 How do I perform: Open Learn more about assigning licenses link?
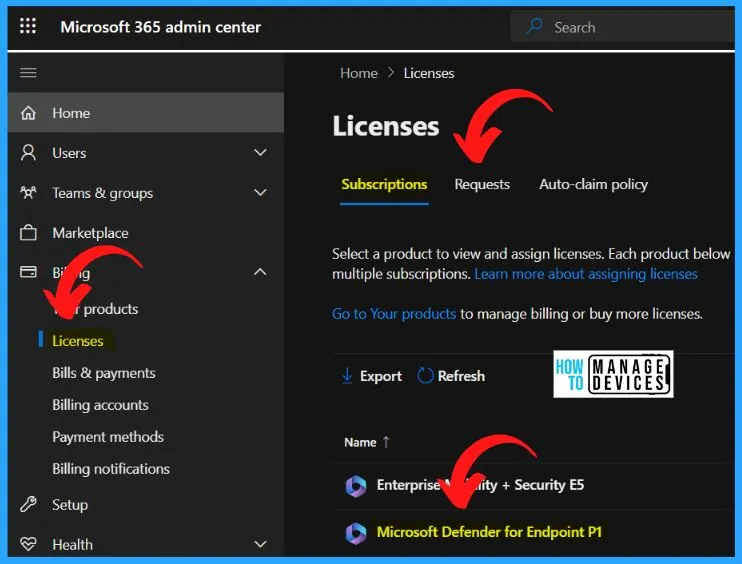click(586, 274)
